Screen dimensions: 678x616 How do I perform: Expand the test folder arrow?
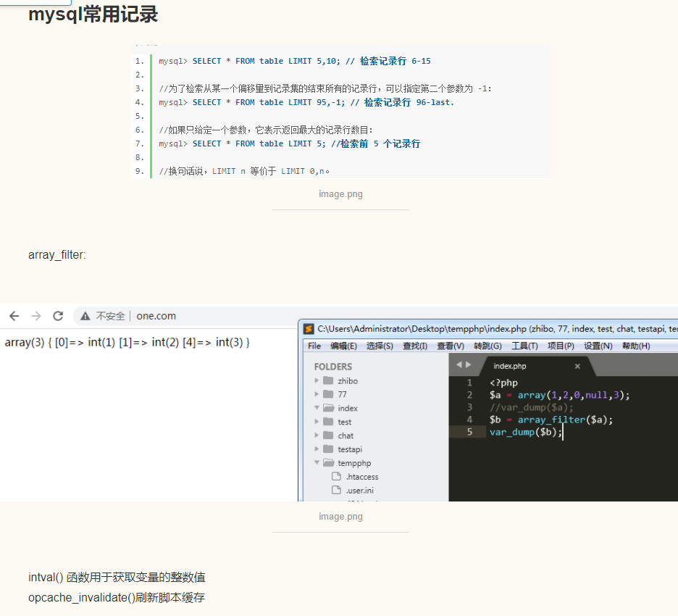(317, 422)
